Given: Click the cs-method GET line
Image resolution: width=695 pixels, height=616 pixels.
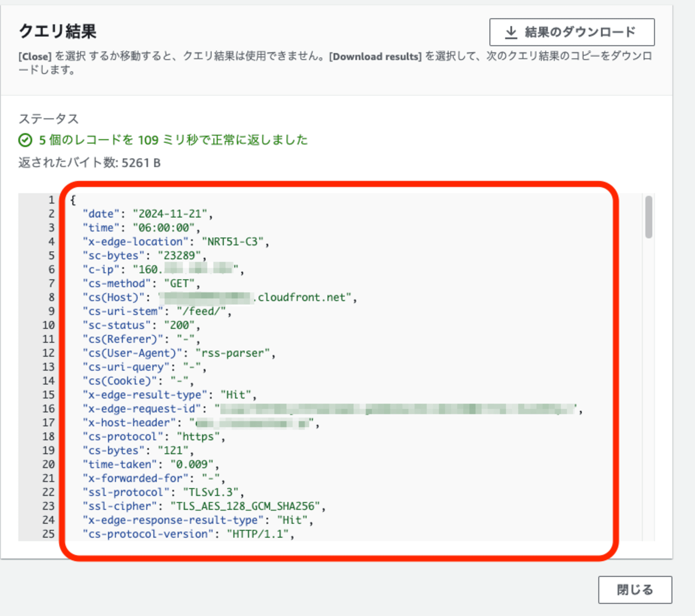Looking at the screenshot, I should tap(141, 283).
